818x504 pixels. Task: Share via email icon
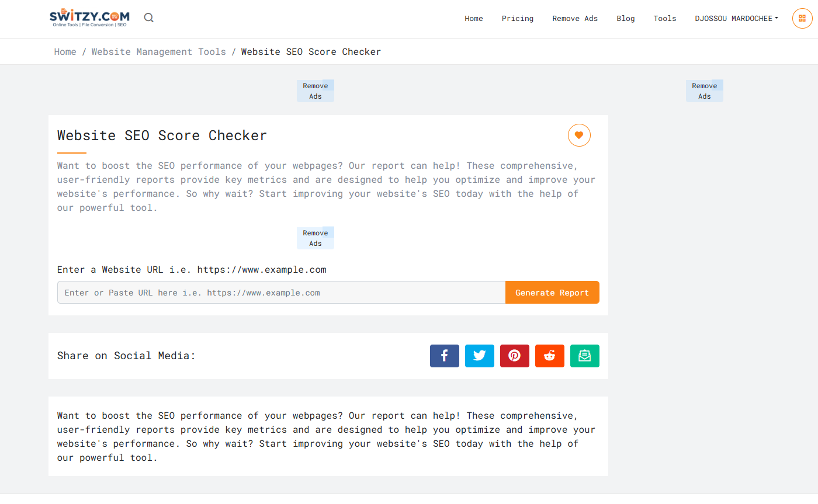point(584,356)
